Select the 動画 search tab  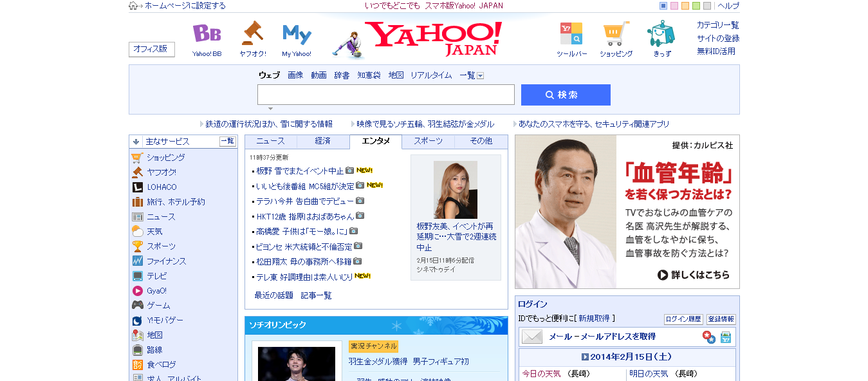(319, 75)
